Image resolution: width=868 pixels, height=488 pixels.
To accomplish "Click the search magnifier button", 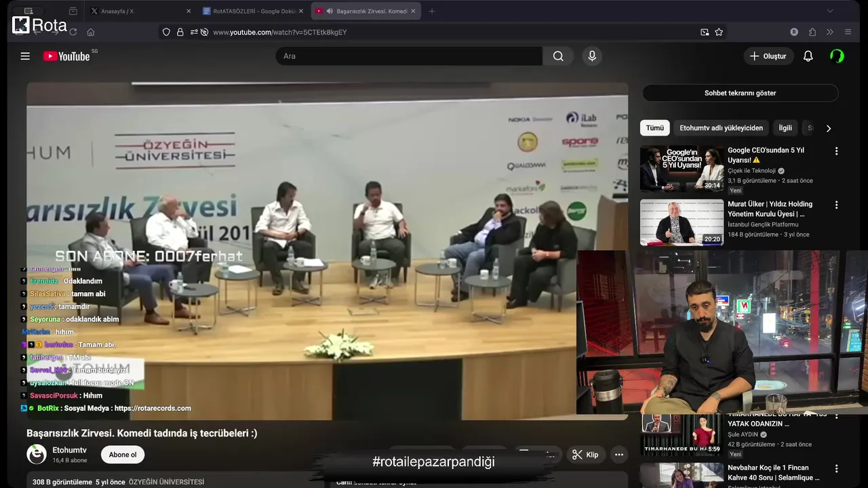I will click(x=558, y=56).
